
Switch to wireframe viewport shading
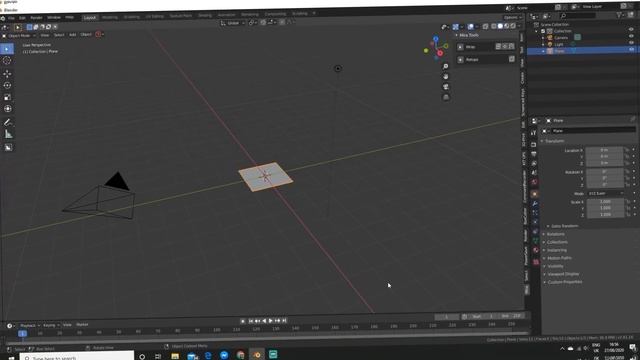(x=494, y=26)
